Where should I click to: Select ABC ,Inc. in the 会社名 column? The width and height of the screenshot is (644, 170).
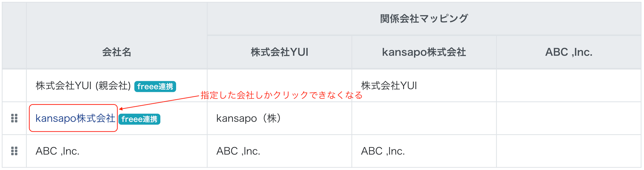58,151
